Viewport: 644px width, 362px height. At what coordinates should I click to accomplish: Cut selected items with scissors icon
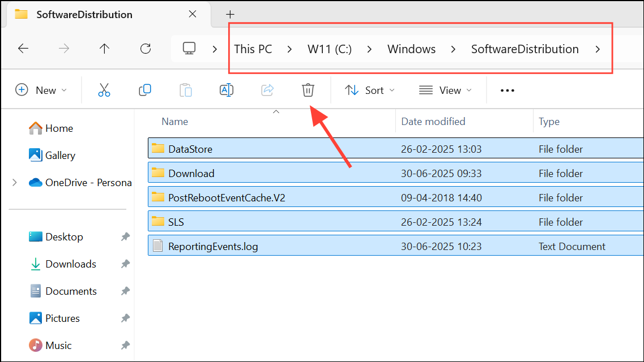click(104, 90)
